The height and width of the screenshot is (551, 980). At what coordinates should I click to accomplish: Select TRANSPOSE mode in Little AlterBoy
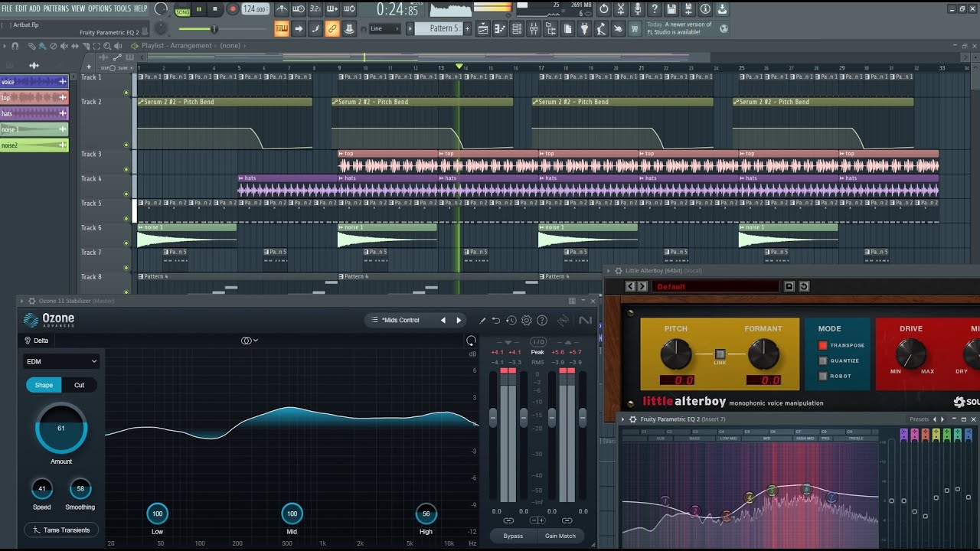(x=823, y=345)
